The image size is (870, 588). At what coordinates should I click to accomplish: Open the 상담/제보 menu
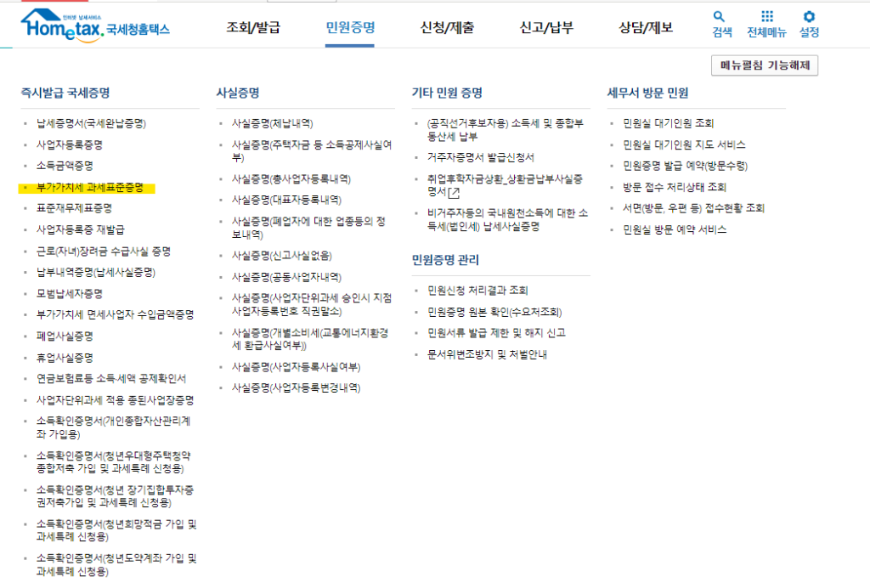click(x=646, y=27)
